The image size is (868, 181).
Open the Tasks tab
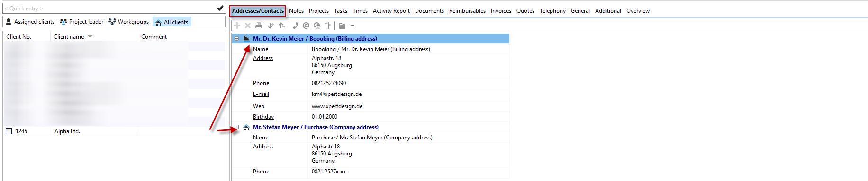coord(341,11)
